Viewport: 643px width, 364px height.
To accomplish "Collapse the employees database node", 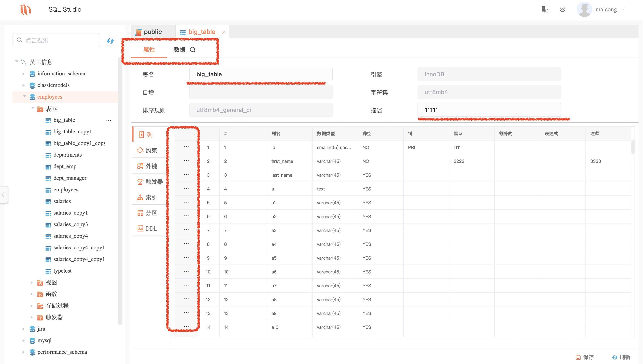I will coord(25,97).
